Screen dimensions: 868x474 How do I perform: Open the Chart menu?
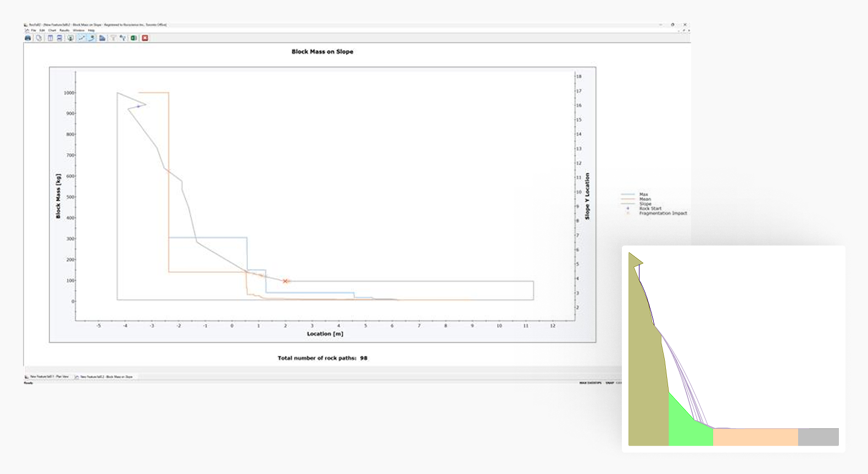[x=52, y=31]
